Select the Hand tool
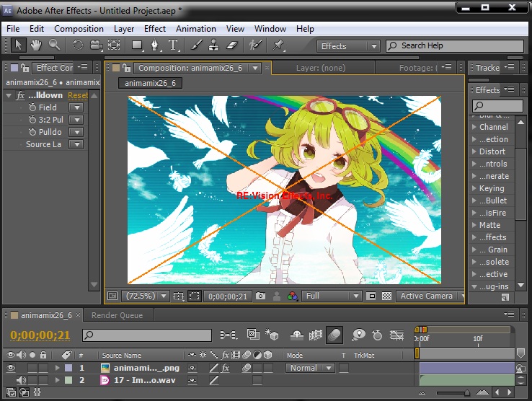This screenshot has width=532, height=401. [36, 45]
